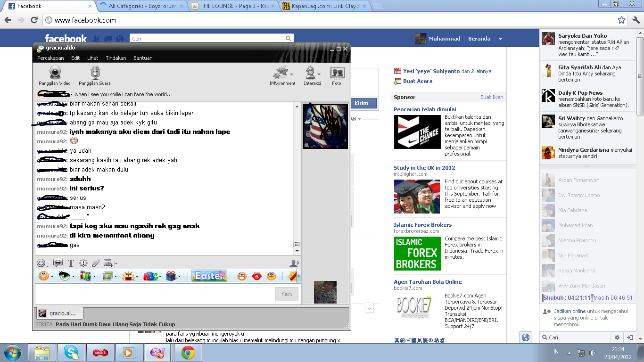Click the volume speaker tray icon
The width and height of the screenshot is (644, 362).
(592, 353)
